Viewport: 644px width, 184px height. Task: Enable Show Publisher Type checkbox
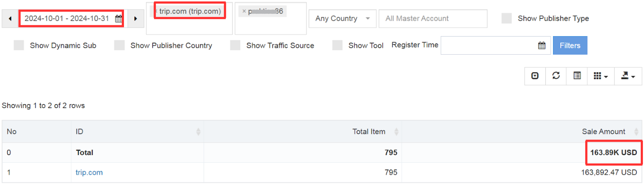(x=507, y=18)
